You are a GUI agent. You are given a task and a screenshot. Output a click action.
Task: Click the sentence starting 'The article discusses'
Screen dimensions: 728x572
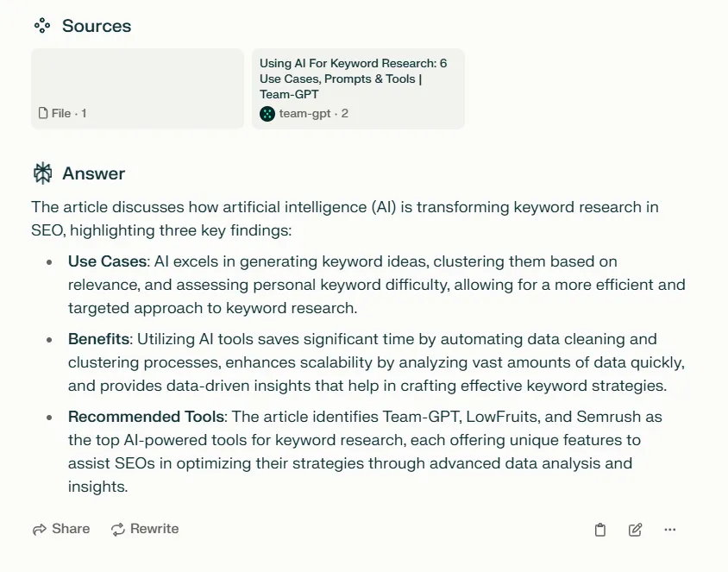344,218
